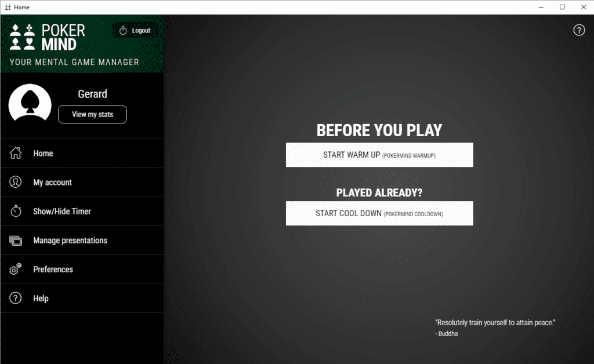
Task: Click the BEFORE YOU PLAY heading
Action: pos(379,130)
